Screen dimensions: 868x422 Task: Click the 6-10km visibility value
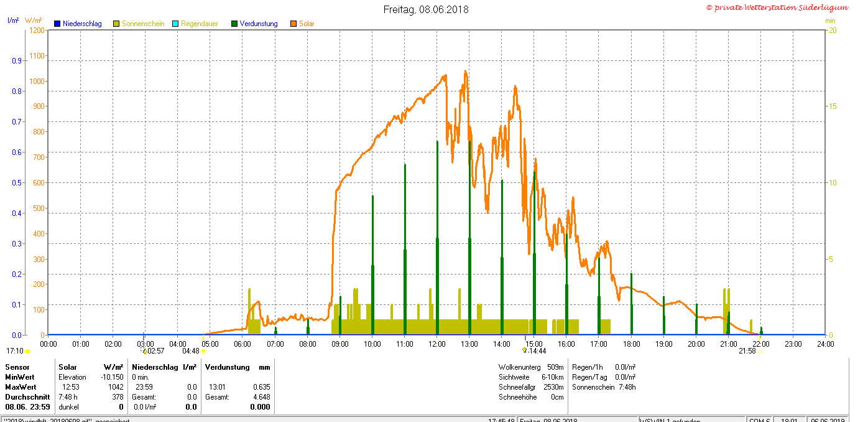552,377
